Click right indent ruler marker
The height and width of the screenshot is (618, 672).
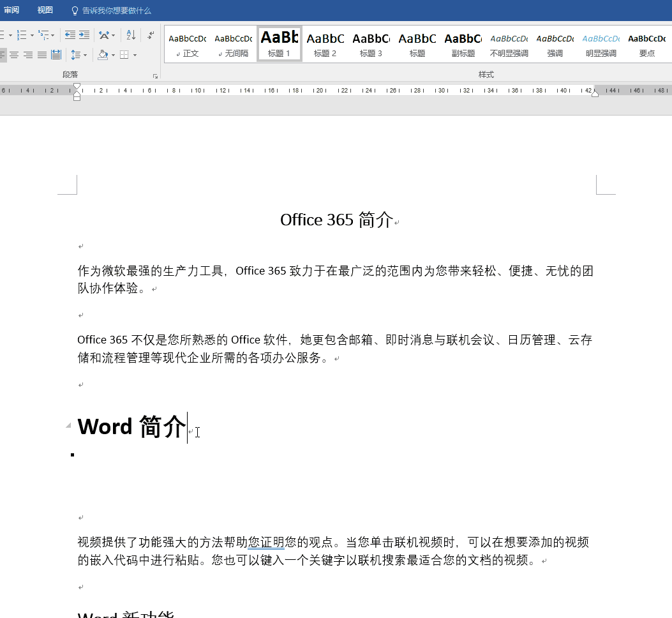coord(595,94)
